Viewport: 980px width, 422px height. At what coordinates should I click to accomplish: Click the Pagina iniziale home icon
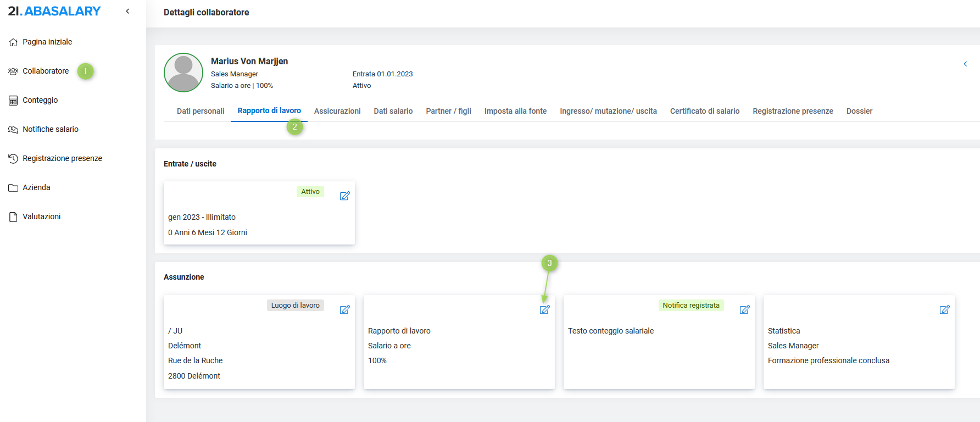click(13, 42)
